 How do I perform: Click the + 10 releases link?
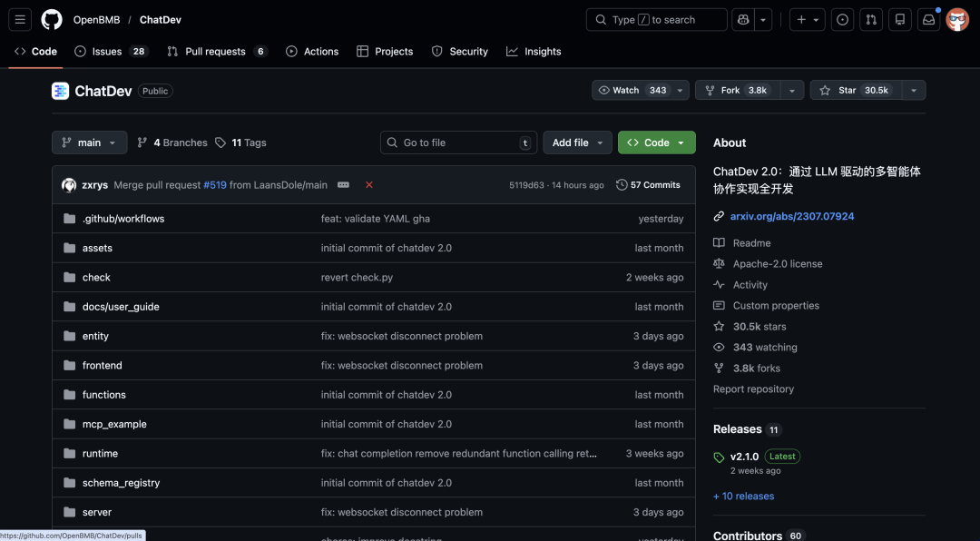coord(744,496)
